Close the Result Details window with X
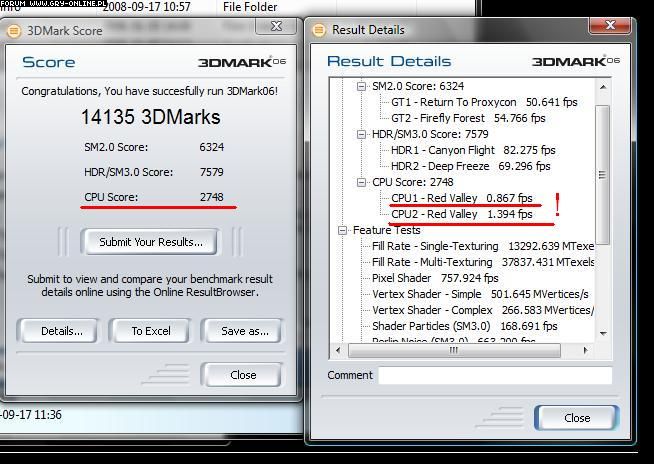The height and width of the screenshot is (464, 654). click(610, 25)
